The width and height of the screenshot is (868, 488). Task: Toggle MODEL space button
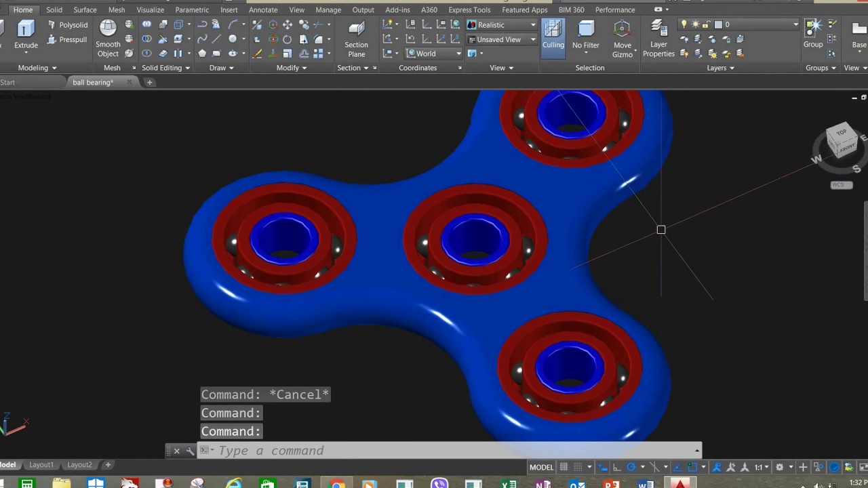(x=541, y=467)
